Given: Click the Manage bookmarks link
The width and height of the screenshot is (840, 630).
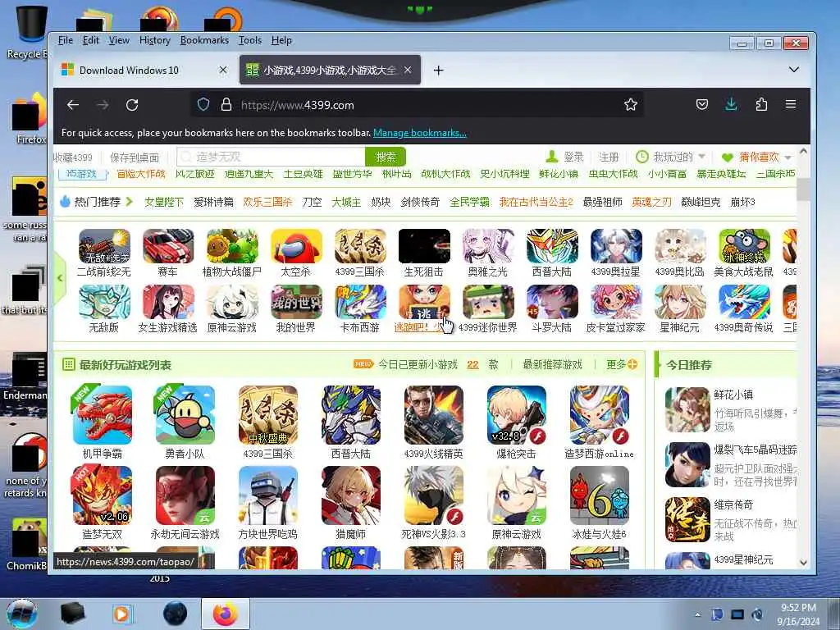Looking at the screenshot, I should tap(420, 133).
